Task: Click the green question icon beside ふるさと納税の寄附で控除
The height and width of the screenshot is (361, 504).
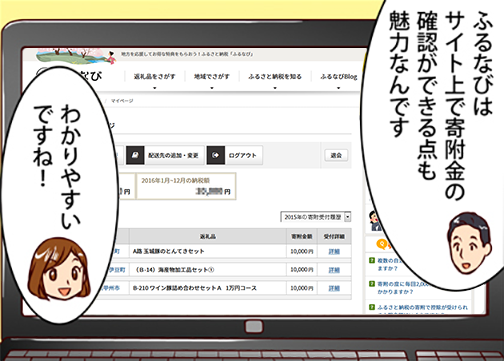Action: 372,307
